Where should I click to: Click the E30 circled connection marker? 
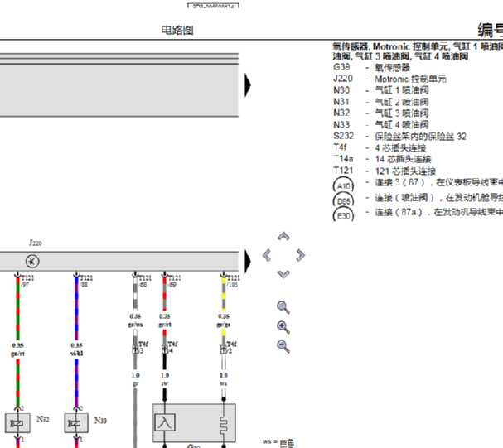pyautogui.click(x=343, y=214)
